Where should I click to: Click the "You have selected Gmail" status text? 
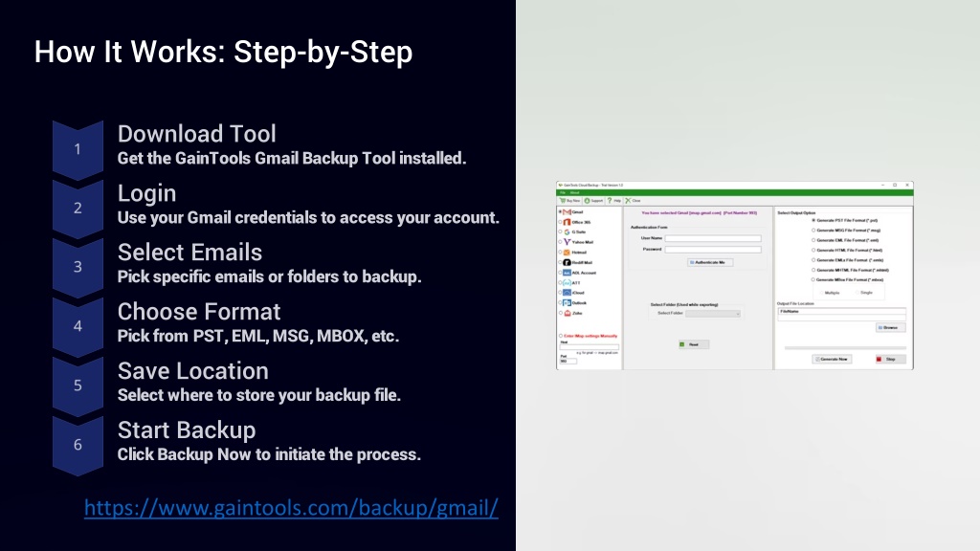tap(699, 213)
